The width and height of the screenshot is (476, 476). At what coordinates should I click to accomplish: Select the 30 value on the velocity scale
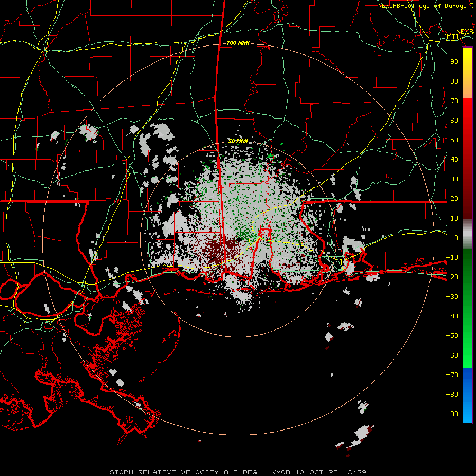coord(454,179)
